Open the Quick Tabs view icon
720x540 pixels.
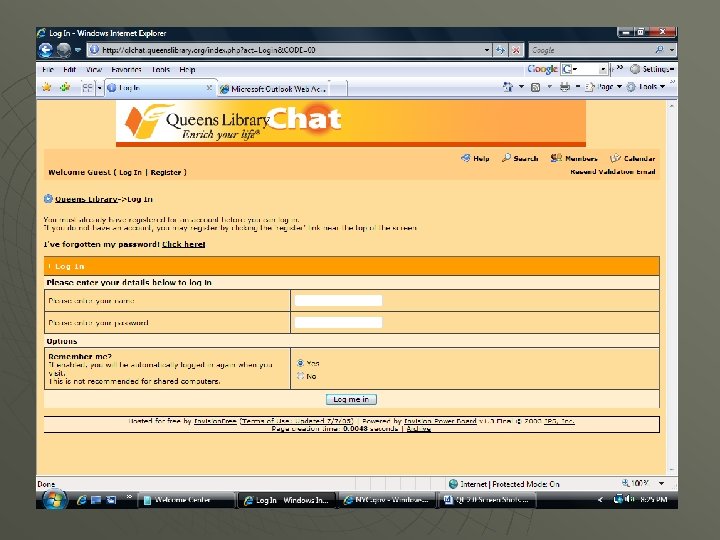[x=87, y=88]
